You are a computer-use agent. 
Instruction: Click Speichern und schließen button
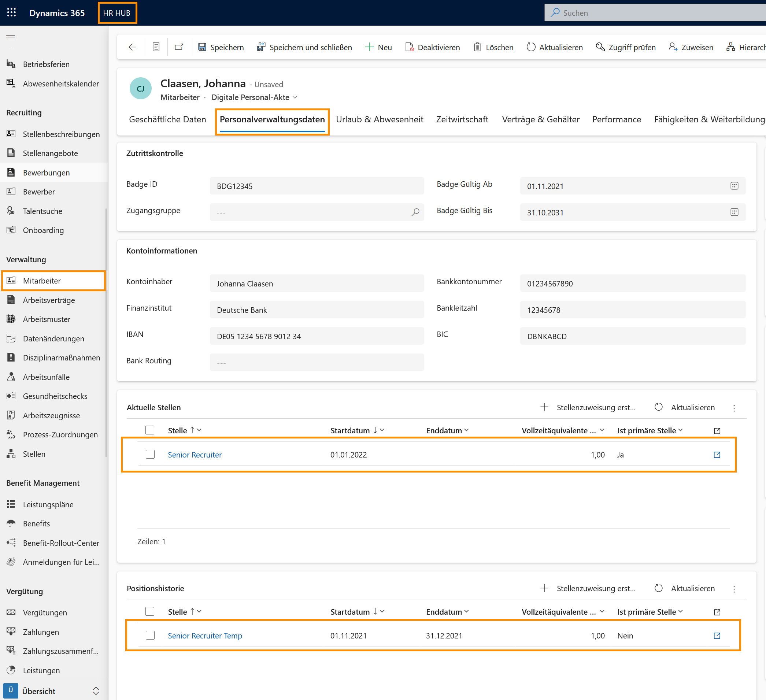click(304, 47)
